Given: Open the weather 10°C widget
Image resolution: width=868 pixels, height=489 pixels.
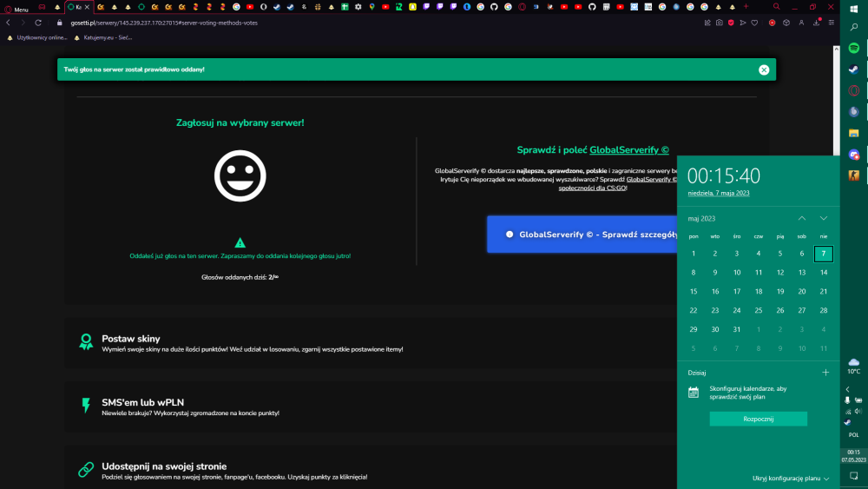Looking at the screenshot, I should point(854,366).
